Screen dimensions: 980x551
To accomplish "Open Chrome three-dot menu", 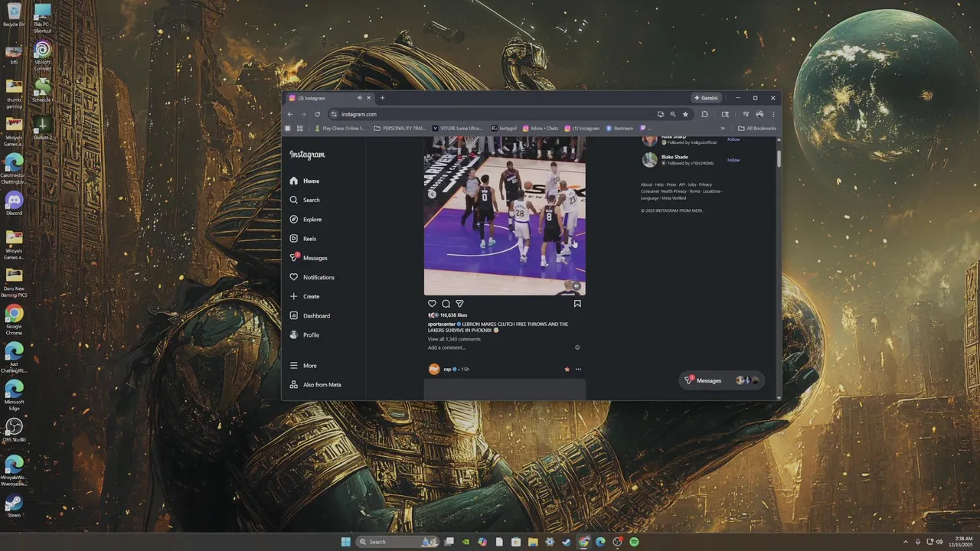I will tap(773, 114).
